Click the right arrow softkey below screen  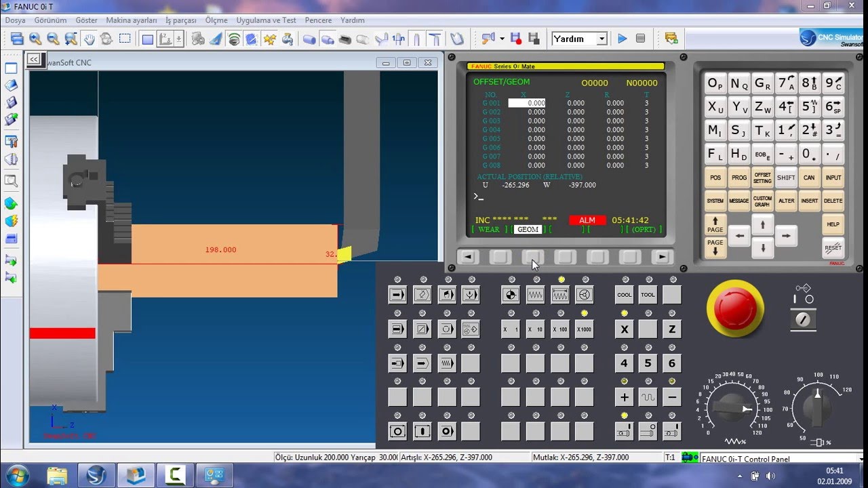663,258
